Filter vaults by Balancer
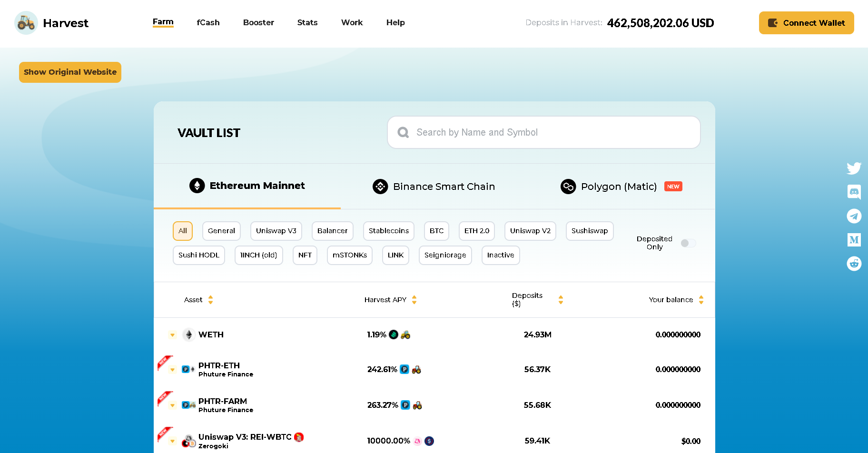868x453 pixels. pyautogui.click(x=332, y=231)
